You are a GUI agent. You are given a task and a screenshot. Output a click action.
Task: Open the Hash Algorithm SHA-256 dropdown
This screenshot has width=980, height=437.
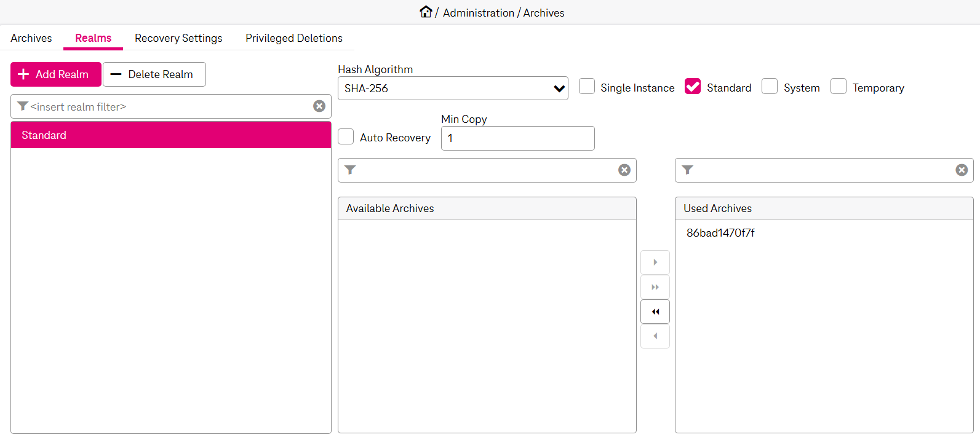pos(453,89)
